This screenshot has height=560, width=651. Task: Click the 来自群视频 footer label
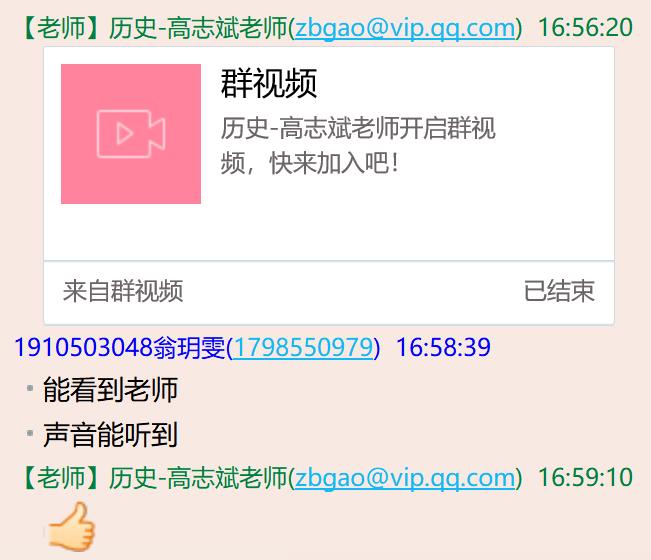click(123, 291)
